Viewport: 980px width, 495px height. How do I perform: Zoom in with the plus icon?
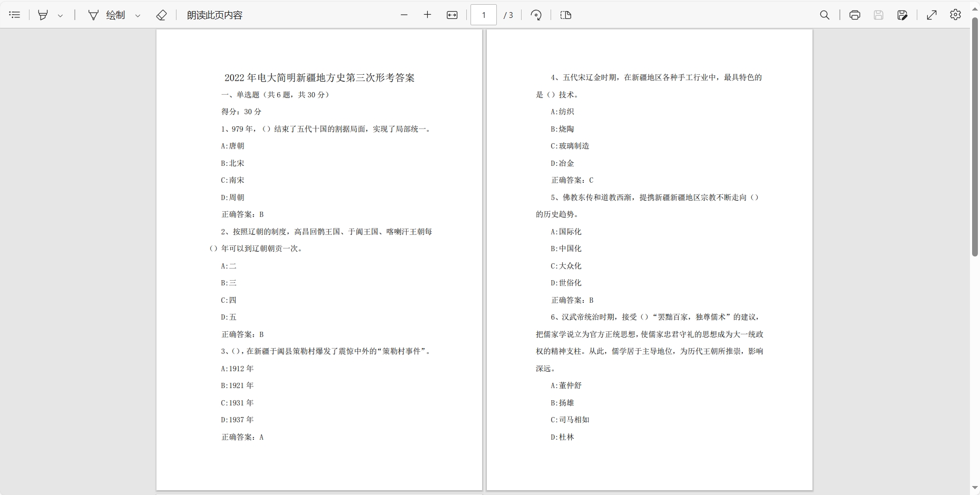click(x=427, y=15)
